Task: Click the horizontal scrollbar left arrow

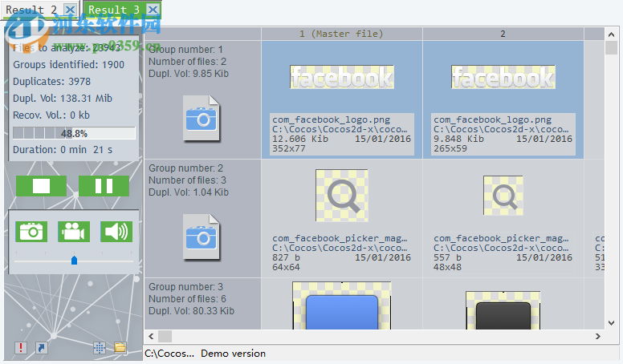Action: pyautogui.click(x=151, y=336)
